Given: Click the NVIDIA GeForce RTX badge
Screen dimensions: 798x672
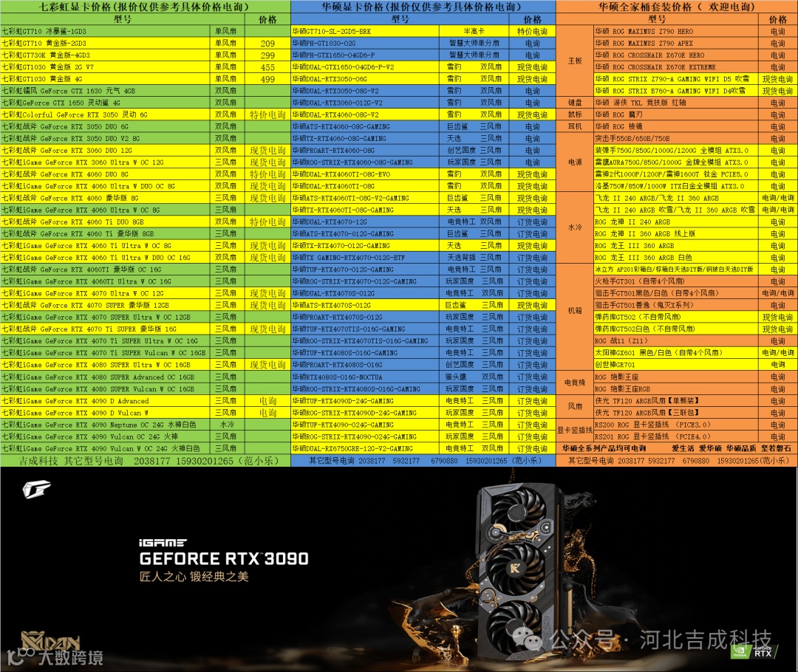Looking at the screenshot, I should tap(754, 651).
